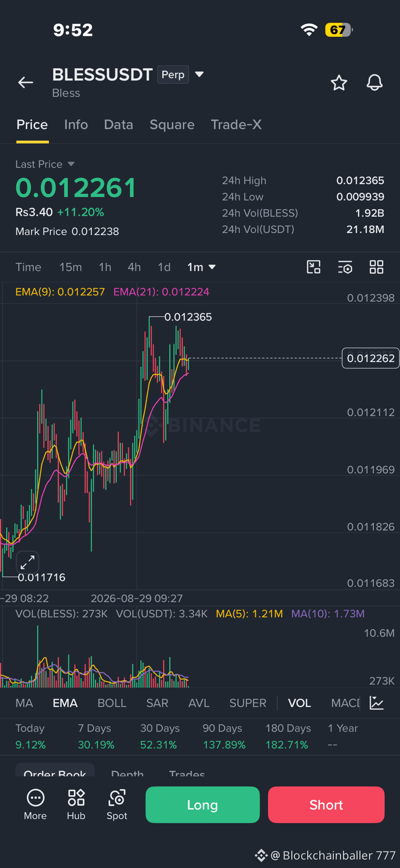400x868 pixels.
Task: Open the Order Book tab
Action: (55, 771)
